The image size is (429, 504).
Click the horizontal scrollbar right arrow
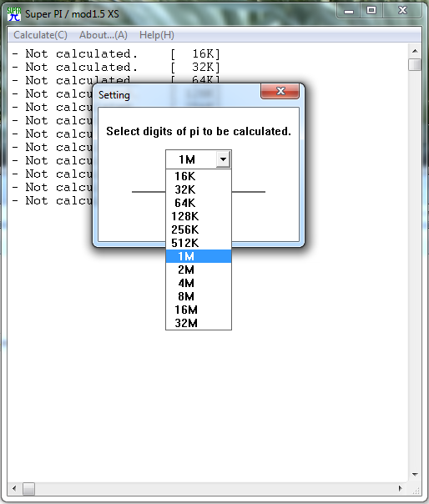[x=401, y=489]
